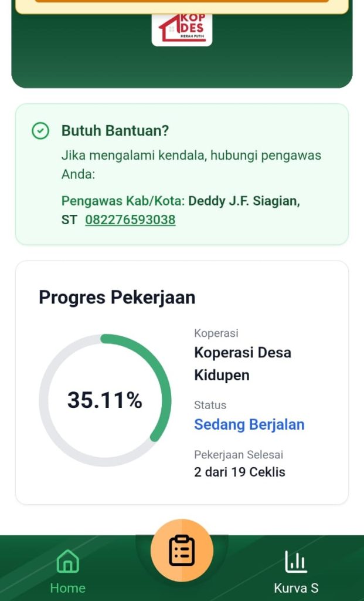Click supervisor name Deddy J.F. Siagian
This screenshot has width=364, height=601.
243,201
